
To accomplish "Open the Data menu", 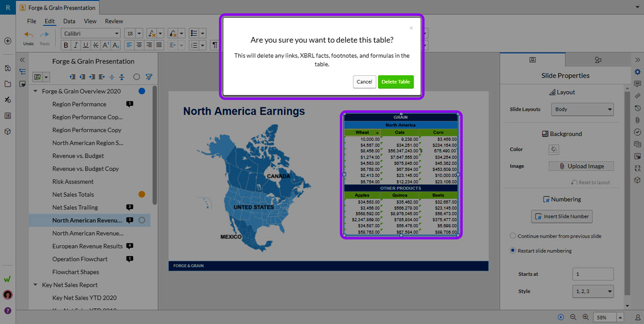I will click(x=69, y=21).
